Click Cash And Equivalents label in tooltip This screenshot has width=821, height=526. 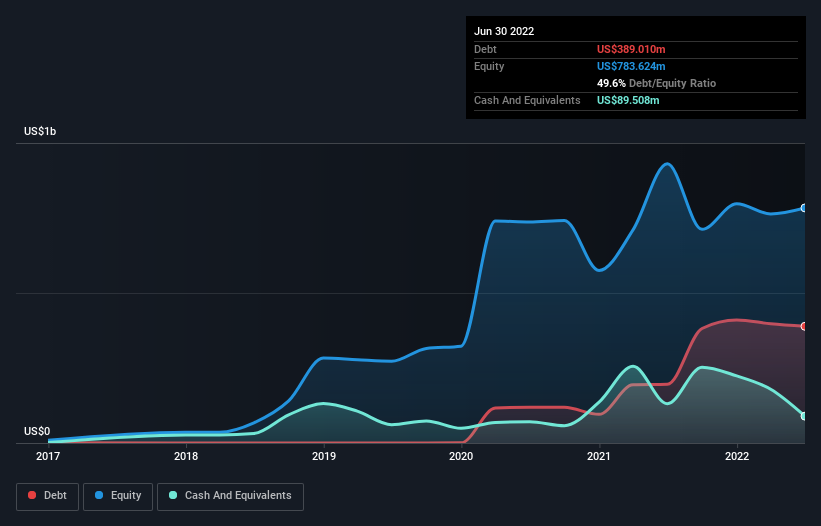click(527, 100)
